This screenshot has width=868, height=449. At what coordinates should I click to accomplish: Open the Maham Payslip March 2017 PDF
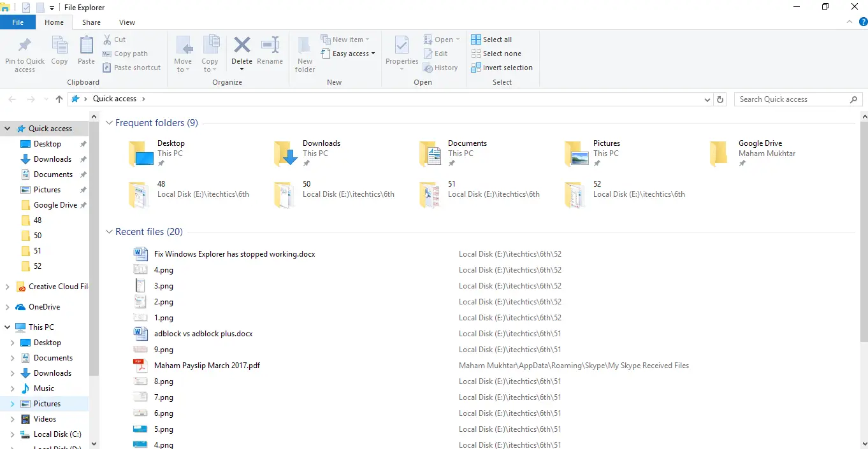[x=207, y=365]
